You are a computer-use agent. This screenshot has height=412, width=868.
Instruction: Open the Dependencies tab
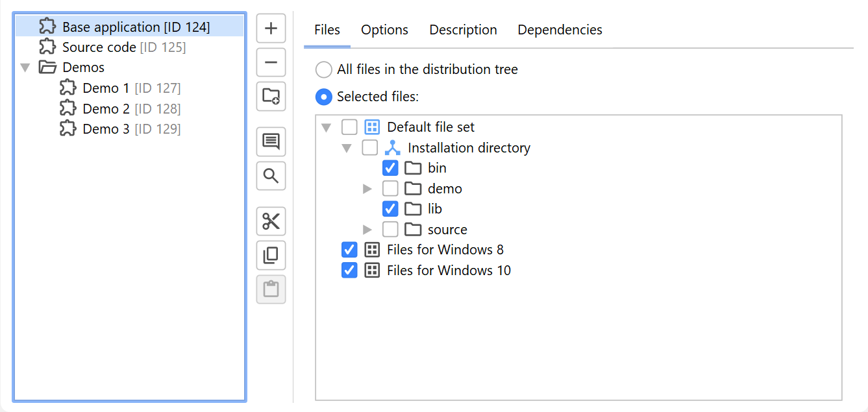[x=560, y=30]
